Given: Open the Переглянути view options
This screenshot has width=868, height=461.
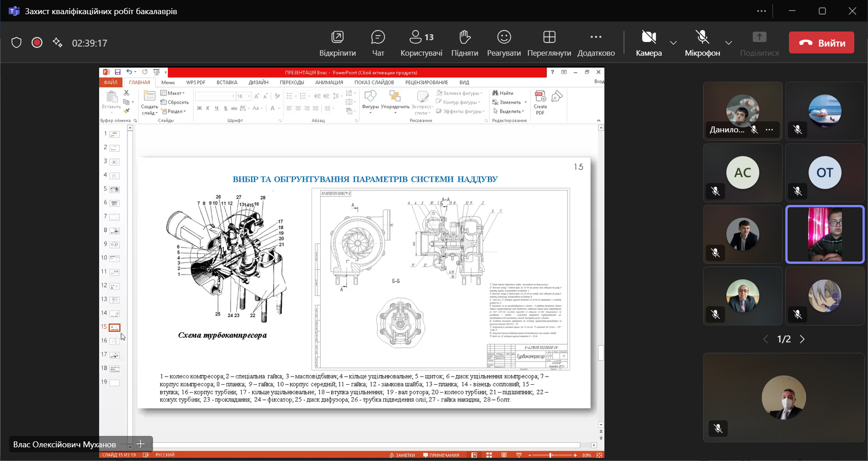Looking at the screenshot, I should [549, 43].
